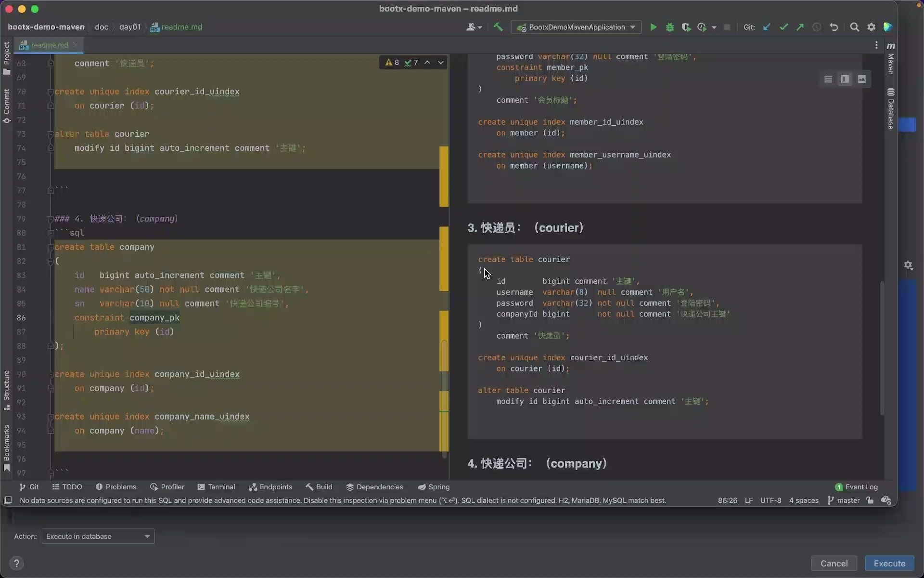Collapse the fold marker at line 70
924x578 pixels.
(50, 92)
